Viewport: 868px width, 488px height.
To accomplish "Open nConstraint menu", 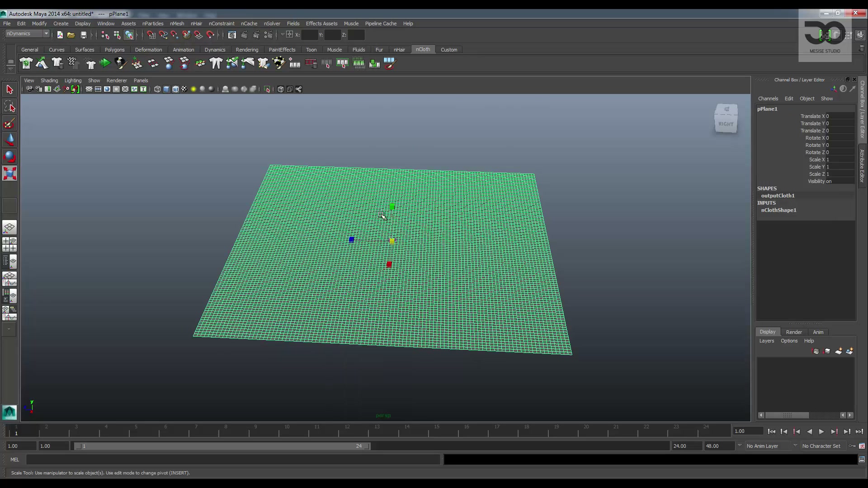I will 222,23.
